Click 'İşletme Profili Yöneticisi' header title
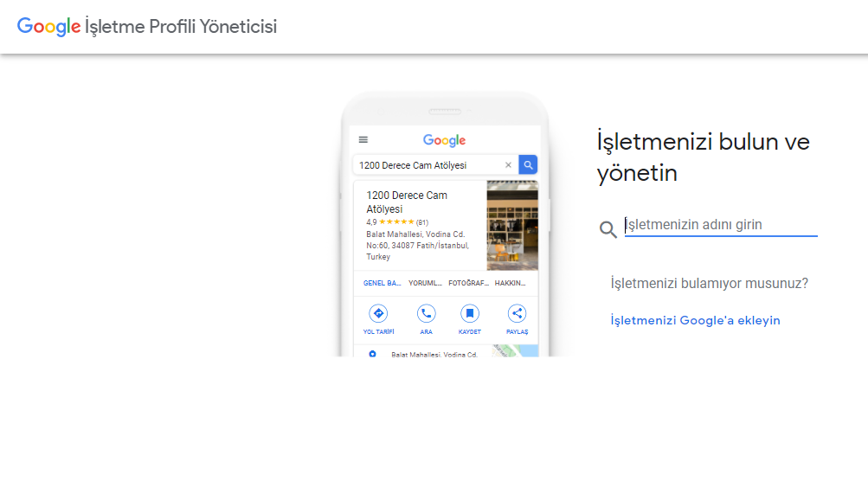Image resolution: width=868 pixels, height=494 pixels. point(181,27)
